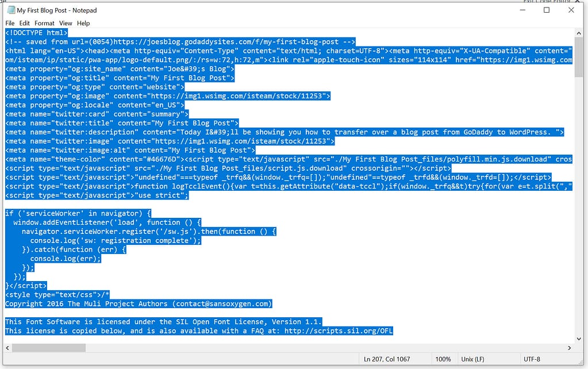
Task: Maximize the Notepad window
Action: [547, 10]
